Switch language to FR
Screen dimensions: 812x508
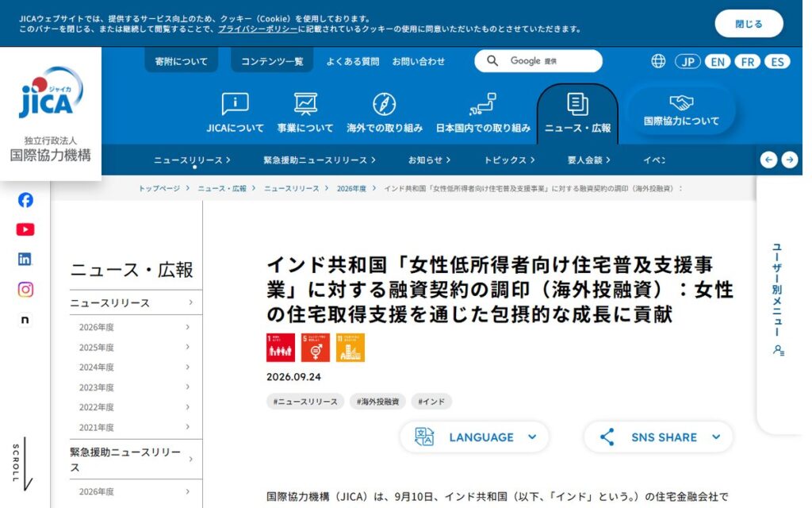pos(747,62)
